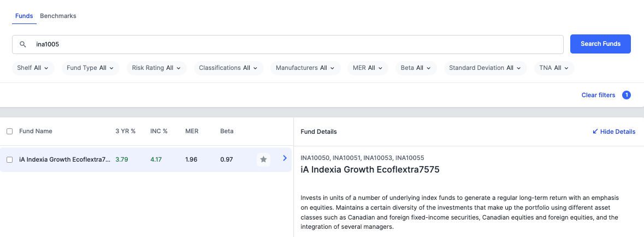Switch to the Benchmarks tab

(58, 16)
